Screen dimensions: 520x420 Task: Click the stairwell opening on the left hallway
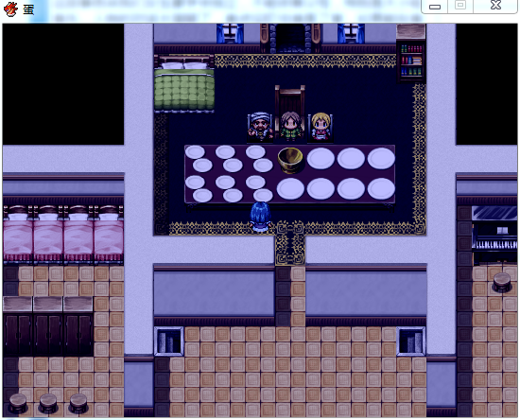pyautogui.click(x=169, y=341)
